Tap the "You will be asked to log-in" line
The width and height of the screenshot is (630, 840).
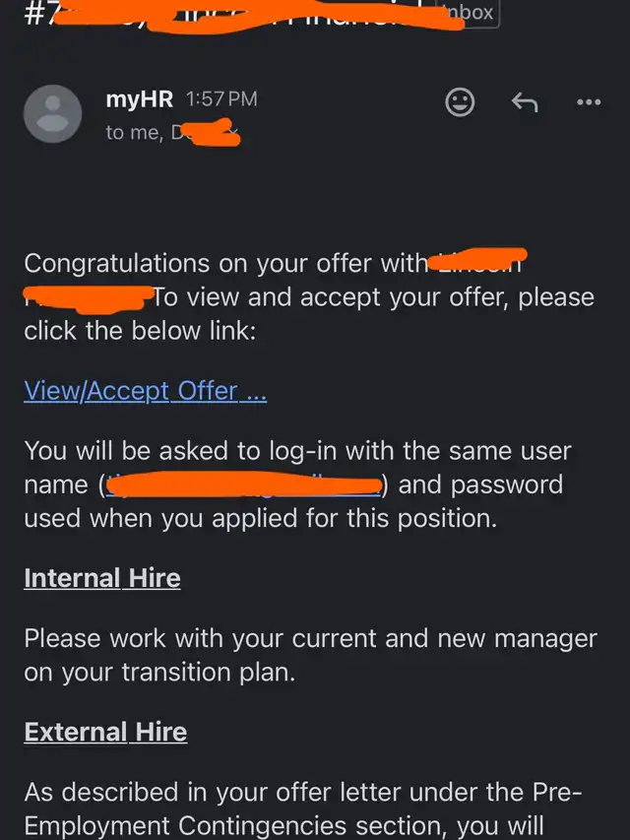point(297,452)
